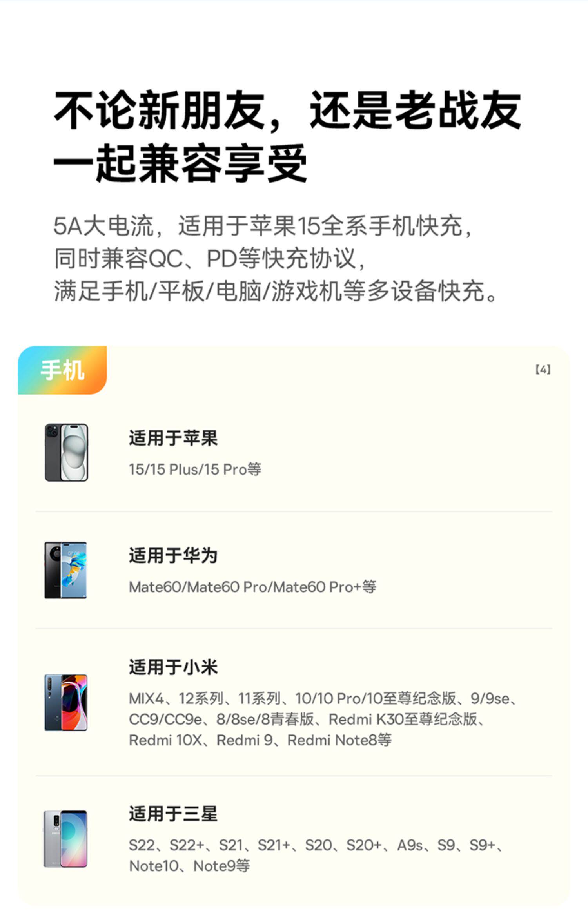The width and height of the screenshot is (588, 910).
Task: Click the Note10、Note9等 text line
Action: click(x=190, y=866)
